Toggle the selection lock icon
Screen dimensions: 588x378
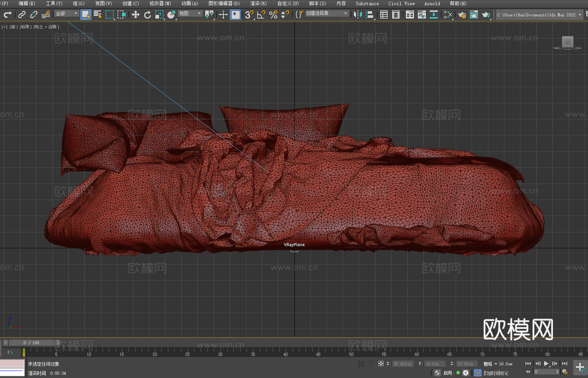[x=371, y=364]
